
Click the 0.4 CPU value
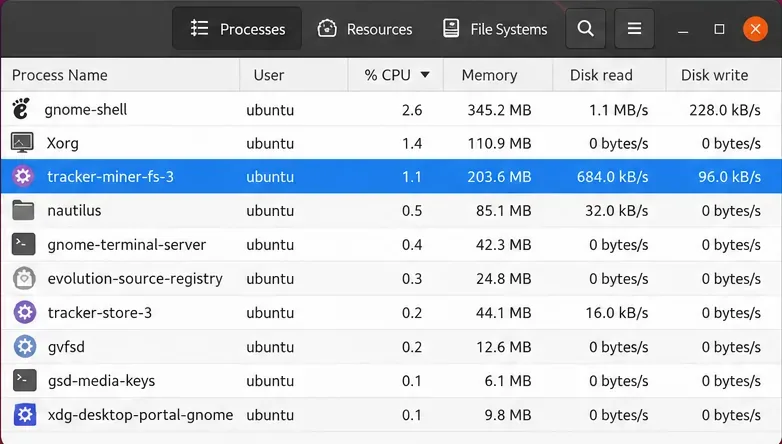click(x=412, y=245)
